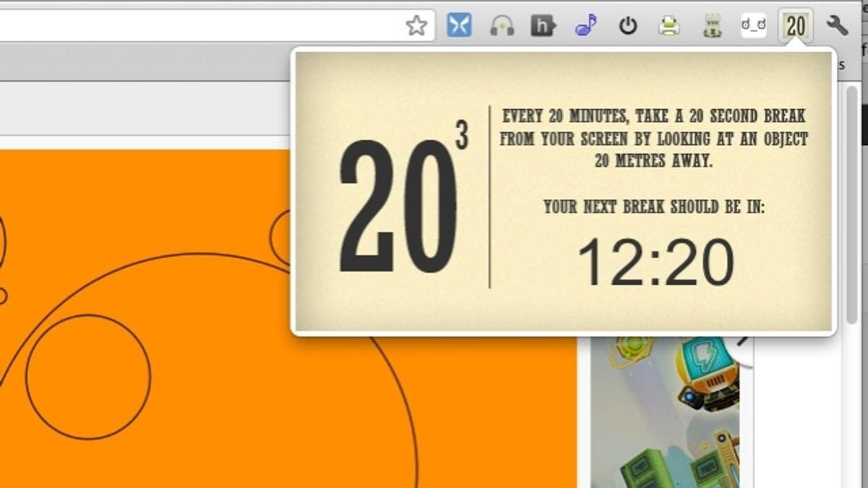
Task: Open the dark 'h' extension icon
Action: (543, 26)
